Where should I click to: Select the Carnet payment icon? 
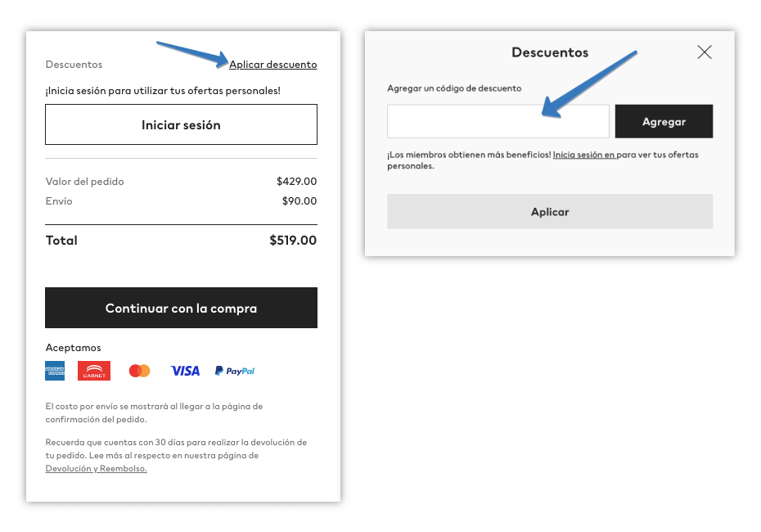click(x=94, y=370)
